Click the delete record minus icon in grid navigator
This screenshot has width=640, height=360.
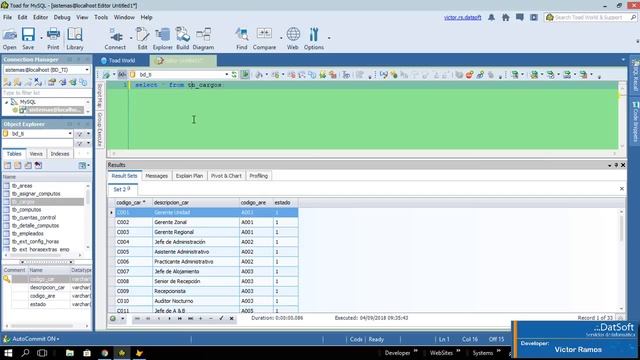click(x=211, y=318)
